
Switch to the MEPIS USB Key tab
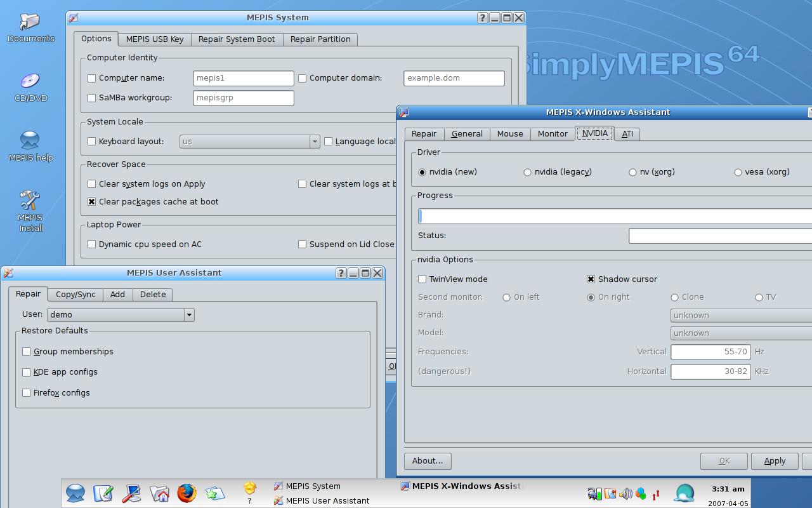[x=155, y=39]
